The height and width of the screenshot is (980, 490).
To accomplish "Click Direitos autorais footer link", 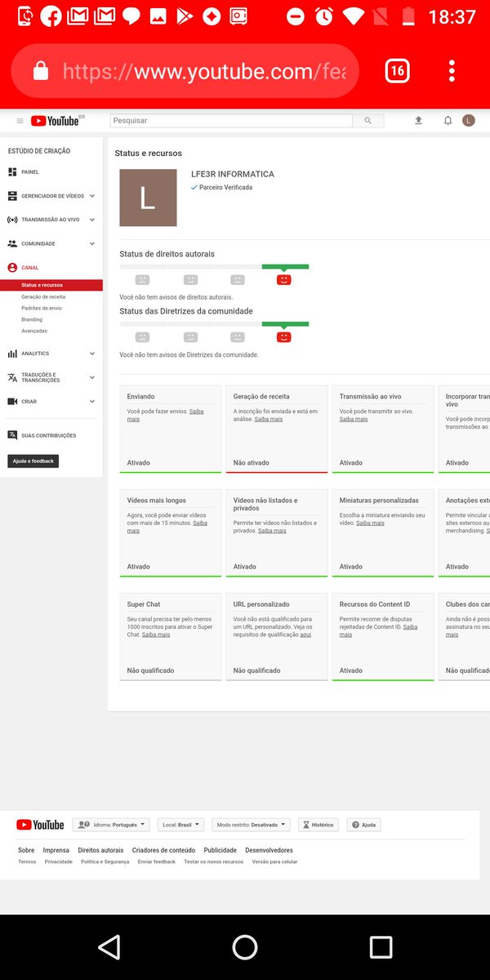I will point(100,850).
